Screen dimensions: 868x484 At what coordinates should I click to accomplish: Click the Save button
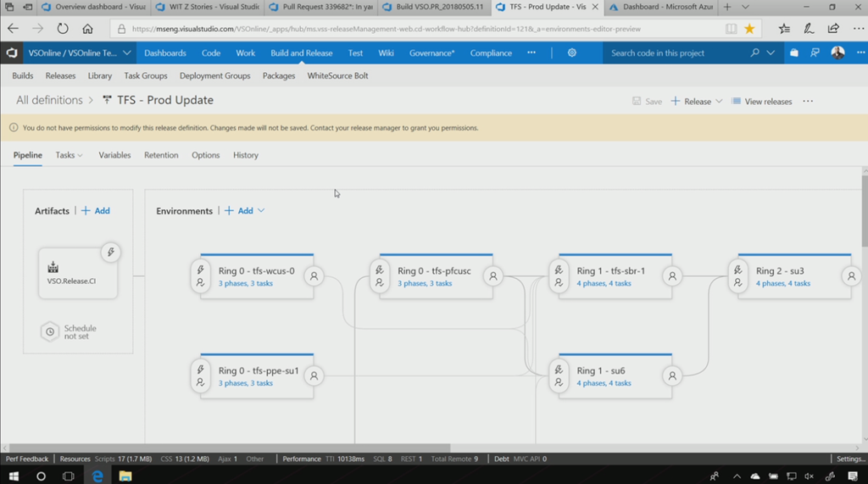(647, 102)
